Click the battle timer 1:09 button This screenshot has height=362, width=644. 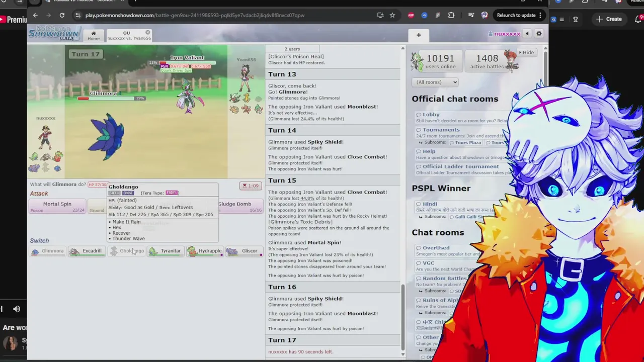(250, 186)
